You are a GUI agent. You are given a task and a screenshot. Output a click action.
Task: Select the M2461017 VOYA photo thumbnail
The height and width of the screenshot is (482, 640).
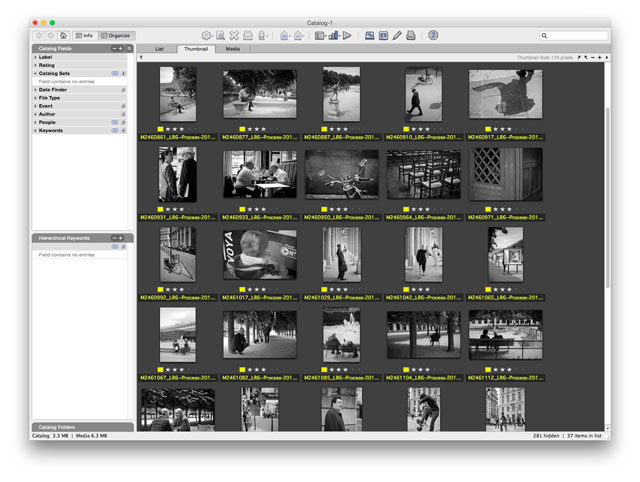(260, 255)
